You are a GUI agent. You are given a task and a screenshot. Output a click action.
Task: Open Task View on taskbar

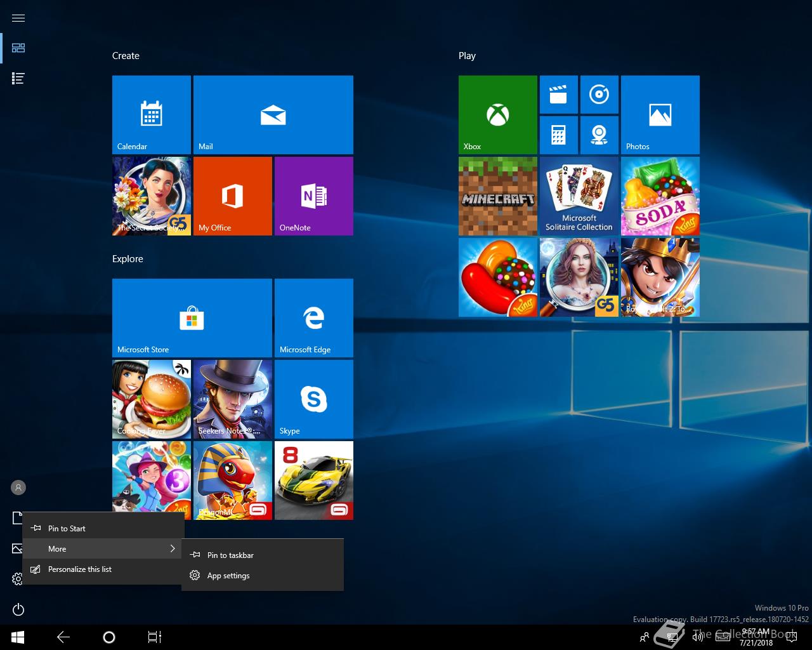155,637
